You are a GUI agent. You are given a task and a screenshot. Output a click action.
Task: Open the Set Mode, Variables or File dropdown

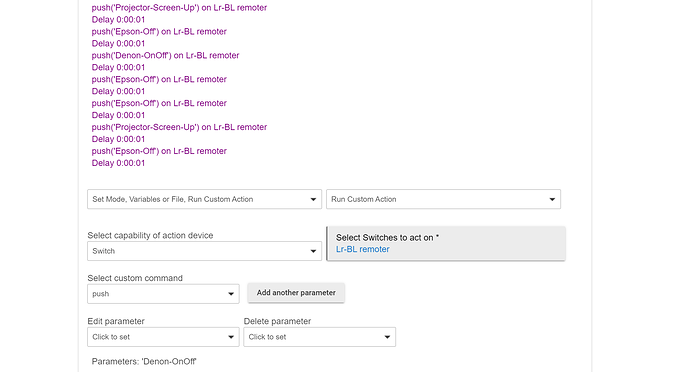[204, 199]
